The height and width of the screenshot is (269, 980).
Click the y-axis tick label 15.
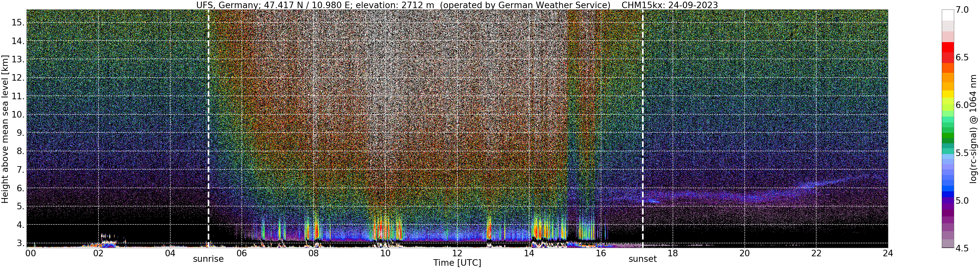pyautogui.click(x=18, y=23)
